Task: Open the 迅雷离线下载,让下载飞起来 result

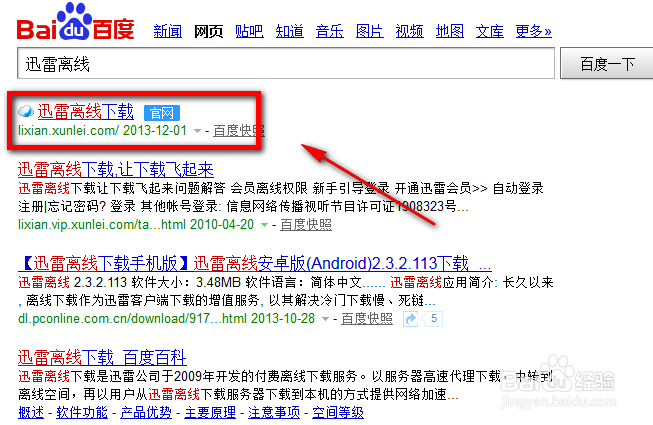Action: click(x=116, y=170)
